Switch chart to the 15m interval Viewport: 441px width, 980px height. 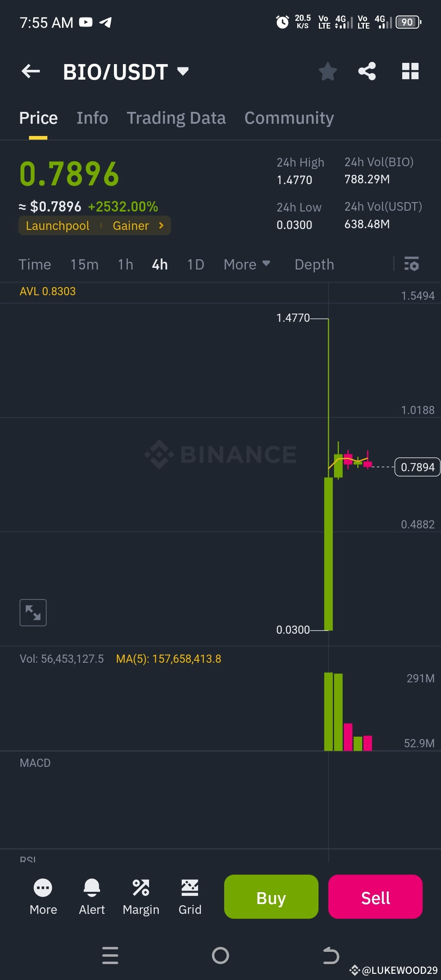click(x=84, y=264)
